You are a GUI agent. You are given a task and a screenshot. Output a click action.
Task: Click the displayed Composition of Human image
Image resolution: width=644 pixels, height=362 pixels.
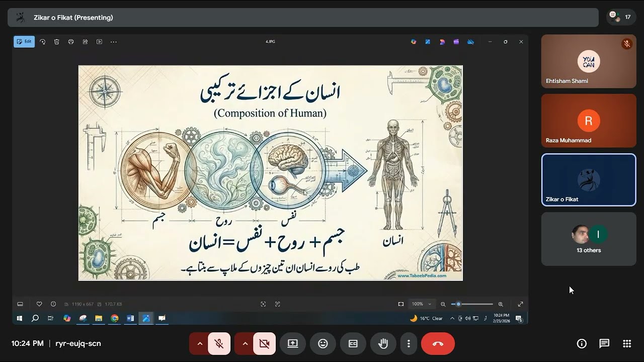(271, 173)
